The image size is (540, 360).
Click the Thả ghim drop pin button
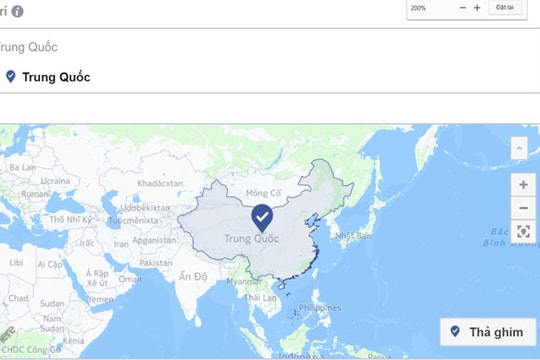[488, 332]
